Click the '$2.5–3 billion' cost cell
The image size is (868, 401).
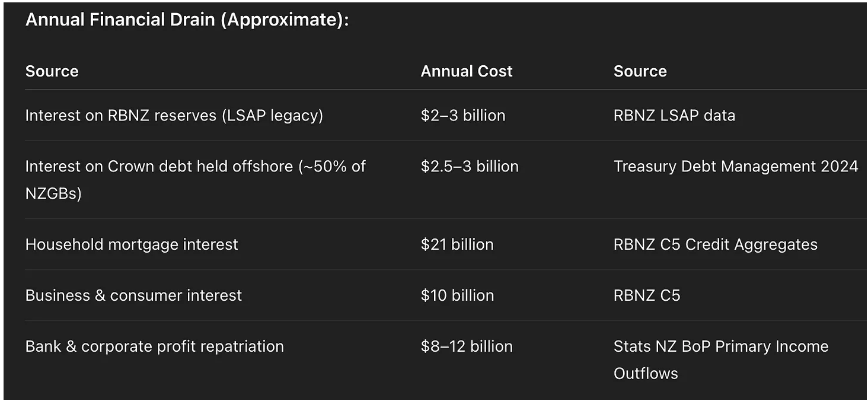pos(470,167)
